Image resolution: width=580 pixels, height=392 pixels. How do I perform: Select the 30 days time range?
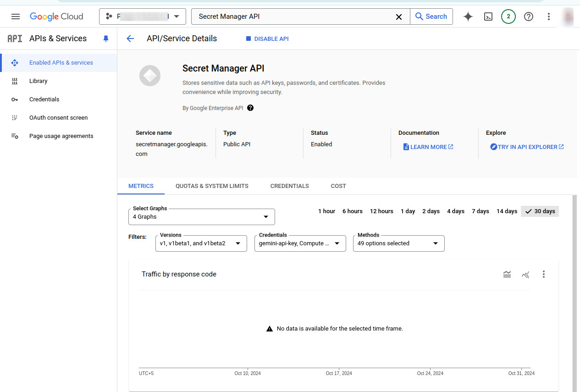click(540, 211)
